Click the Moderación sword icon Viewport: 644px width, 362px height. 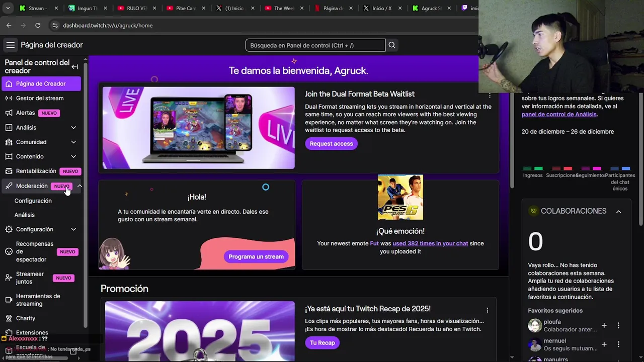(9, 186)
